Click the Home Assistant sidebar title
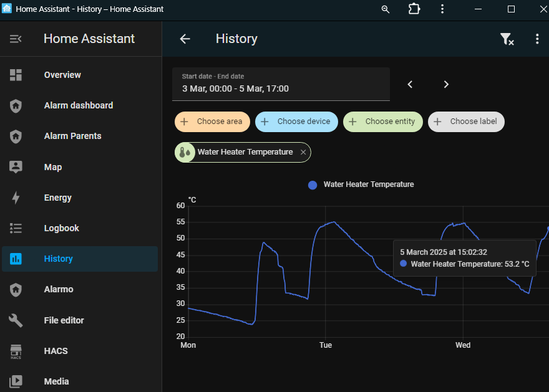This screenshot has width=549, height=392. coord(89,39)
